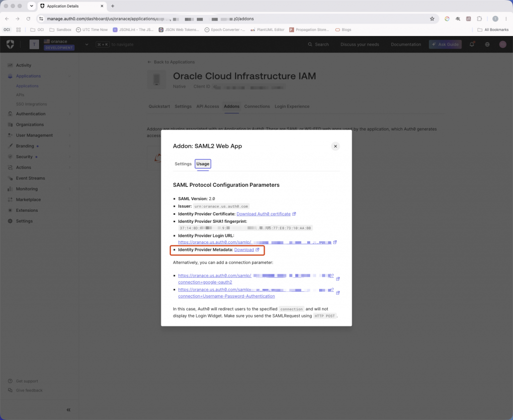513x420 pixels.
Task: Open Event Streams in the sidebar
Action: pyautogui.click(x=31, y=178)
